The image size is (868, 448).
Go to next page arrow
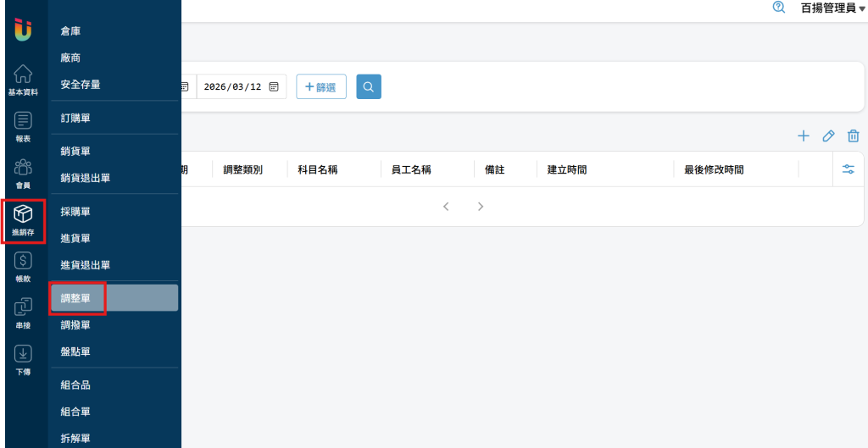point(481,206)
